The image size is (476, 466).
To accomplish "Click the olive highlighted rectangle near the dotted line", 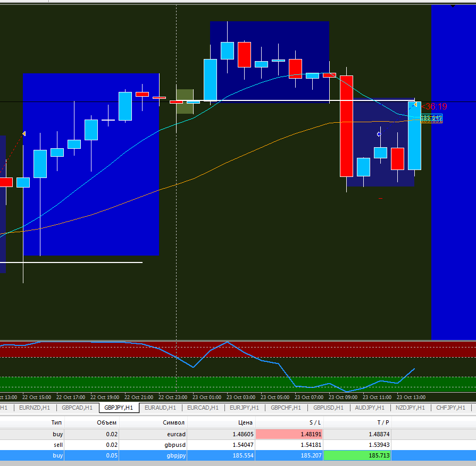I will pyautogui.click(x=185, y=101).
